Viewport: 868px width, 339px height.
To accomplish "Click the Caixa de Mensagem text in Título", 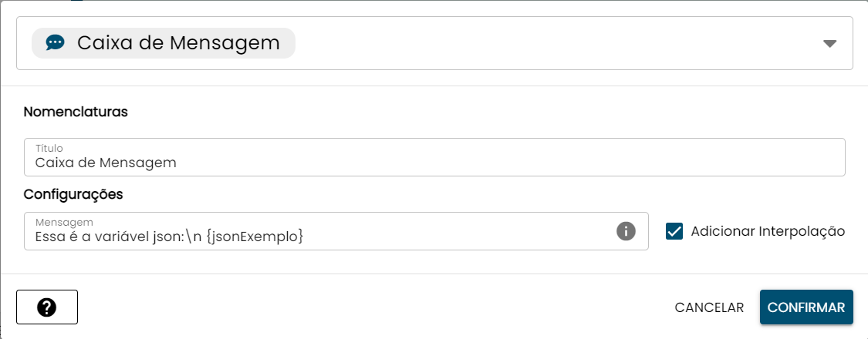I will 106,163.
